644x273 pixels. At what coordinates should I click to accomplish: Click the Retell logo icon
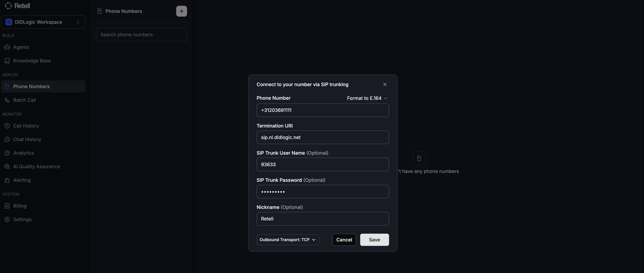[8, 5]
